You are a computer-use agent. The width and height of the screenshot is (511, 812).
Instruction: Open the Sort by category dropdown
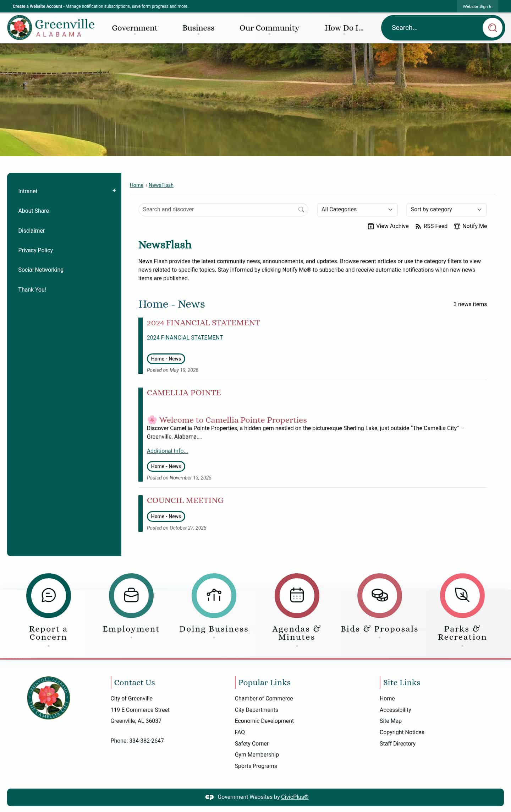tap(446, 210)
